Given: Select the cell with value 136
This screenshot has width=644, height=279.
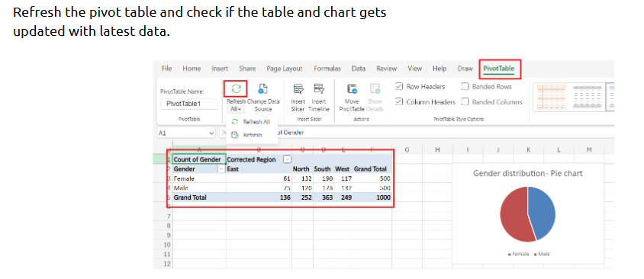Looking at the screenshot, I should [259, 197].
